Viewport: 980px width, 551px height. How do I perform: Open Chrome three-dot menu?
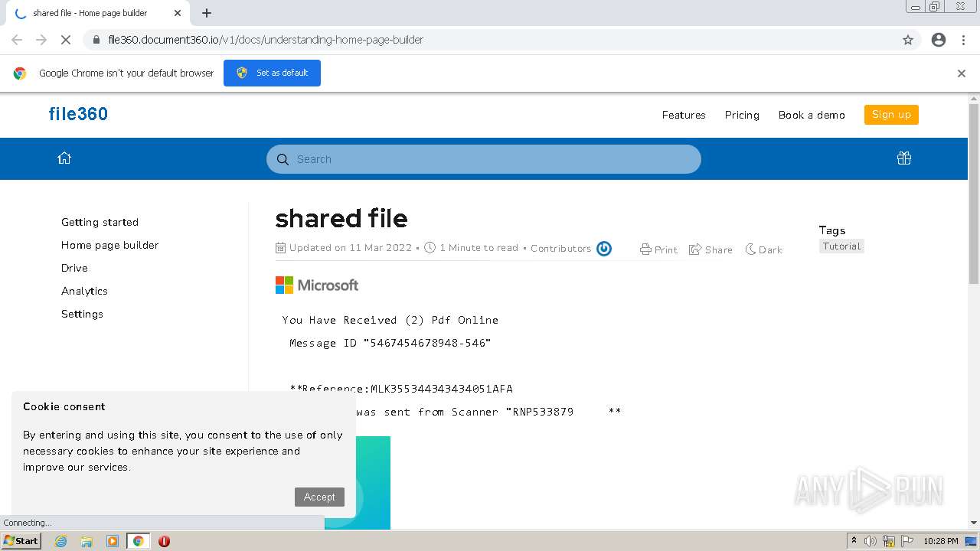[x=963, y=40]
